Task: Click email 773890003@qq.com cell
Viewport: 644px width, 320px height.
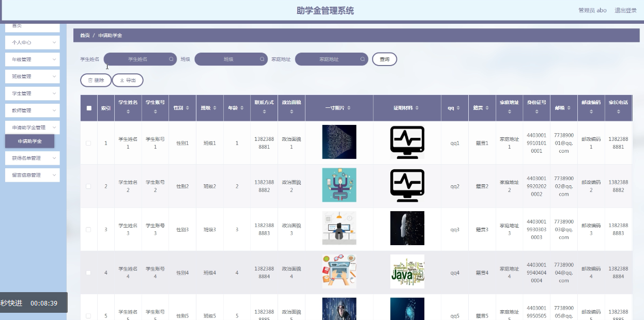Action: (564, 230)
